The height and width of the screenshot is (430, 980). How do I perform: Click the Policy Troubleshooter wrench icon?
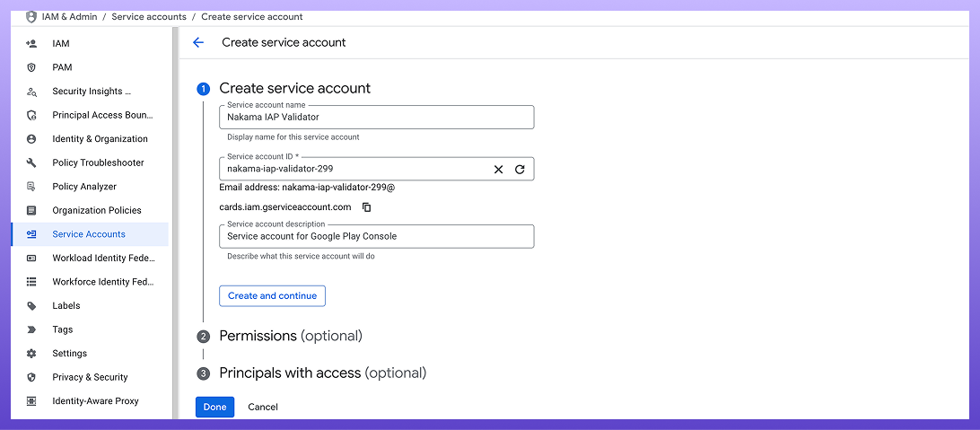pyautogui.click(x=31, y=162)
